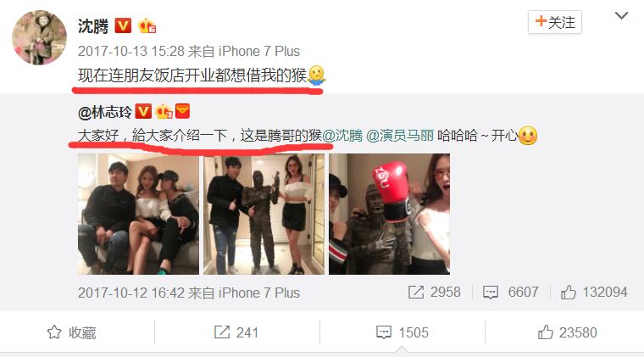
Task: Expand the post options chevron menu
Action: point(621,16)
